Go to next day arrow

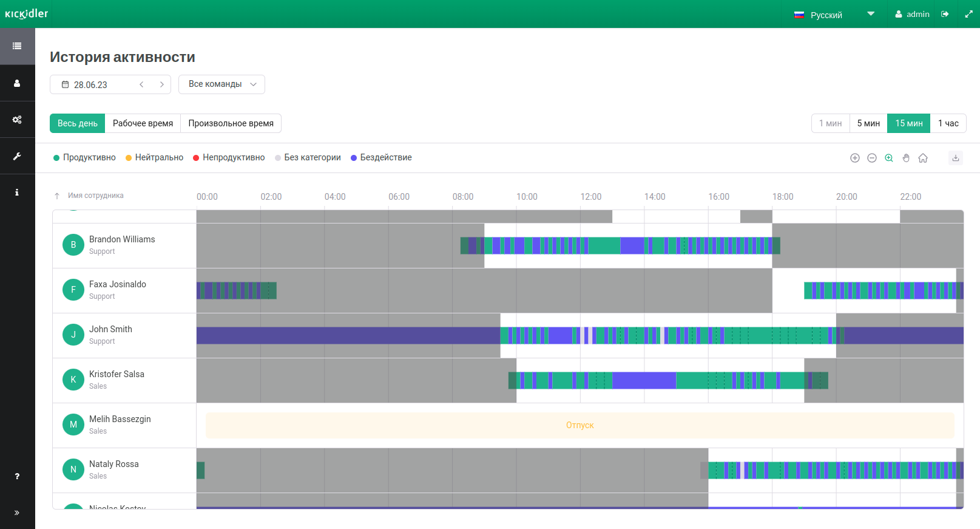[162, 84]
